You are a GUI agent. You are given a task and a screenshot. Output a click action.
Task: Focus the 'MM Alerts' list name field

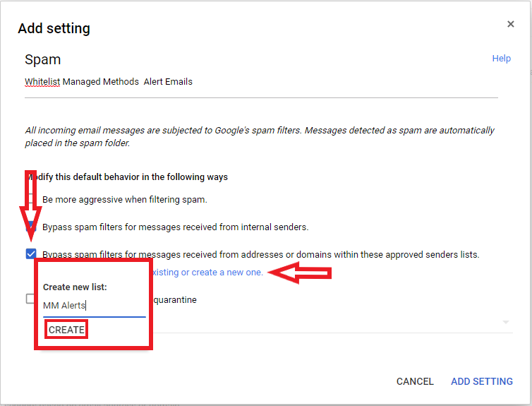(x=93, y=306)
